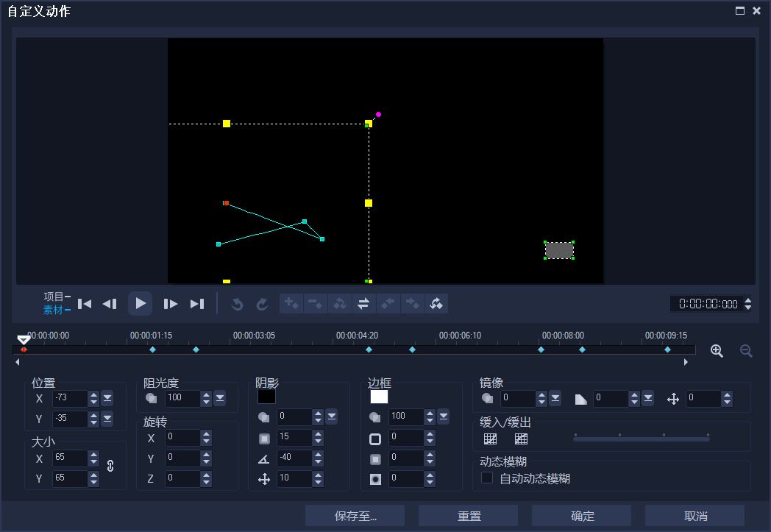Click the reset keyframes icon with circular arrow
The image size is (771, 532).
(x=436, y=303)
